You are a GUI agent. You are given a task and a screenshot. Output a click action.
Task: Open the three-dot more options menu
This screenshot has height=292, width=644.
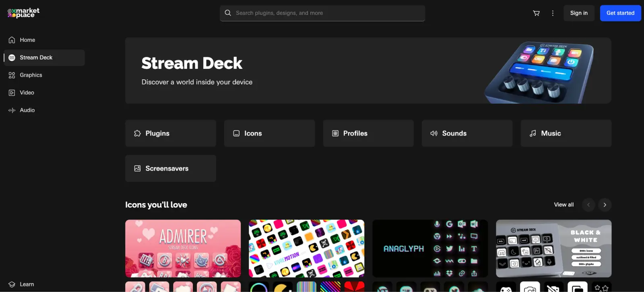click(553, 13)
